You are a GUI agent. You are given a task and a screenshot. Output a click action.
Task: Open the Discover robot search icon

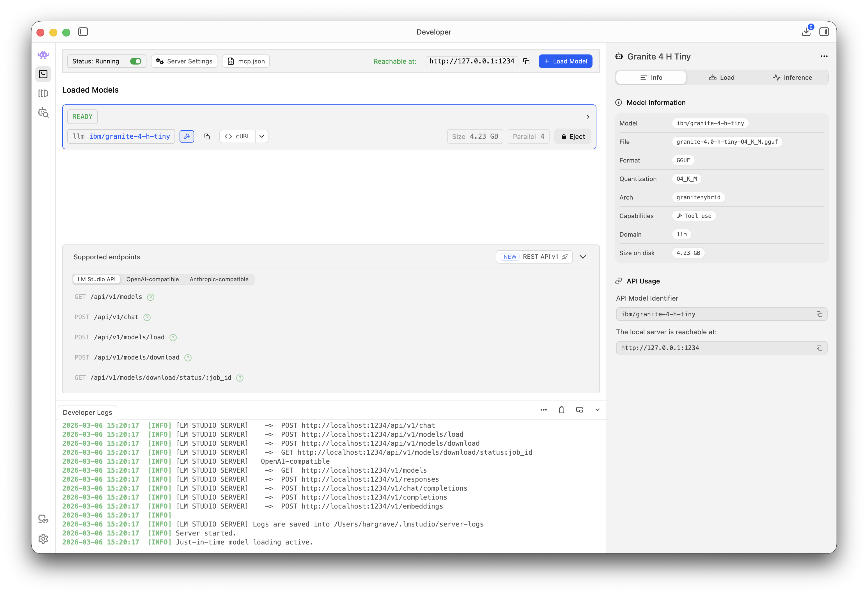43,113
